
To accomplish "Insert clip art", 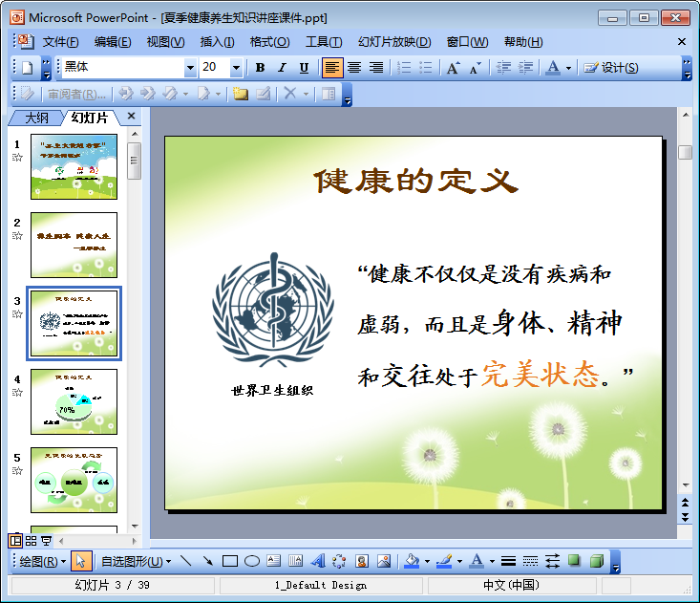I will pyautogui.click(x=362, y=561).
